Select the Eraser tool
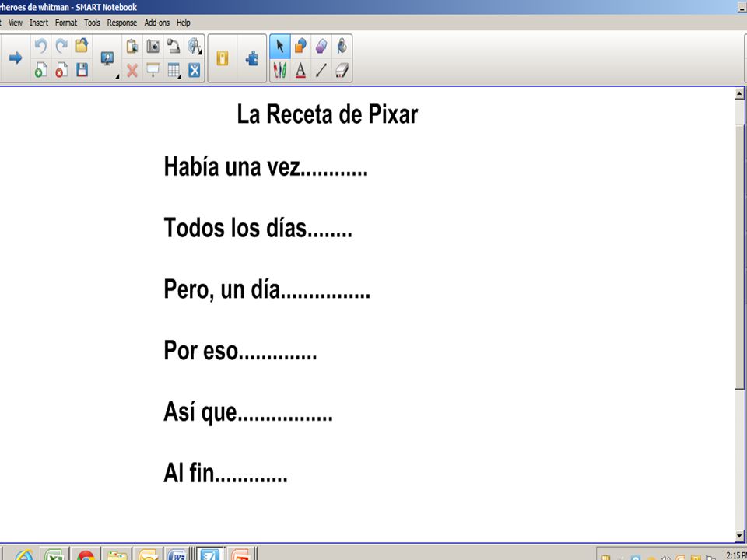Viewport: 747px width, 560px height. click(342, 71)
